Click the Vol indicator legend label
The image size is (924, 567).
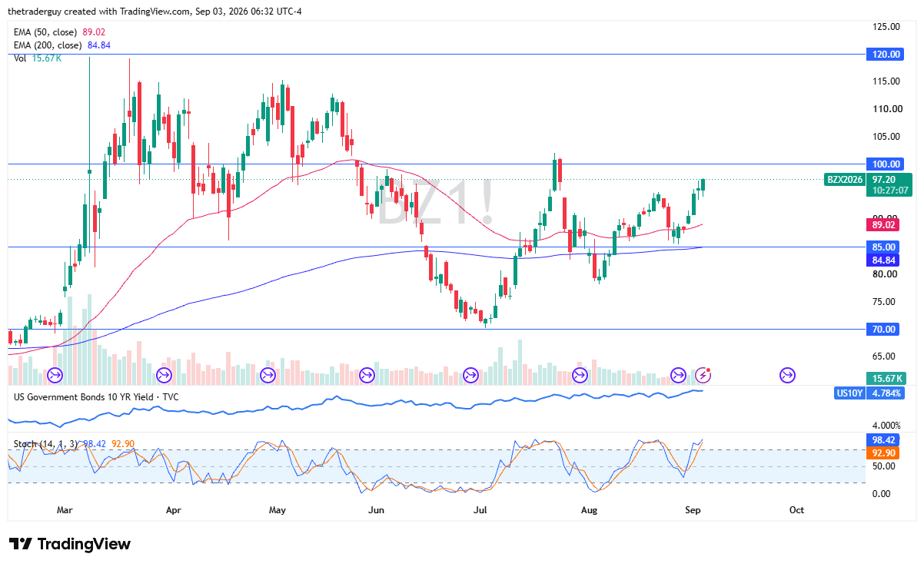coord(18,59)
